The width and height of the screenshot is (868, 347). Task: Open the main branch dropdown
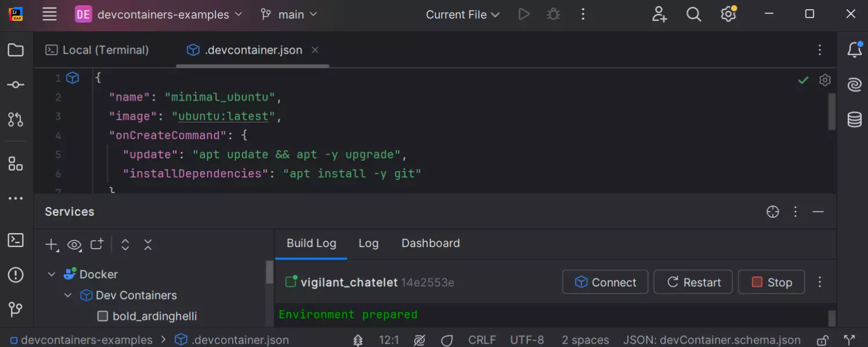tap(289, 14)
